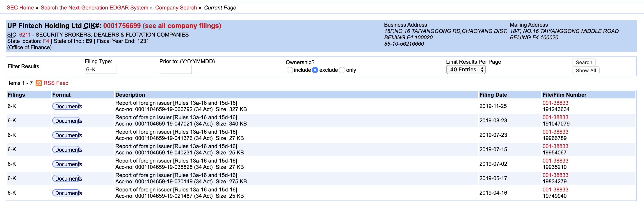Click Acc-no 0001104659-19-047021 text
Viewport: 644px width, 205px height.
tap(154, 124)
